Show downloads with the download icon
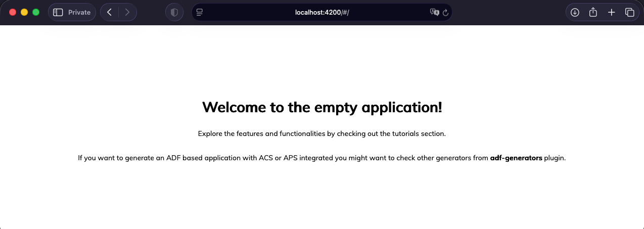 575,12
